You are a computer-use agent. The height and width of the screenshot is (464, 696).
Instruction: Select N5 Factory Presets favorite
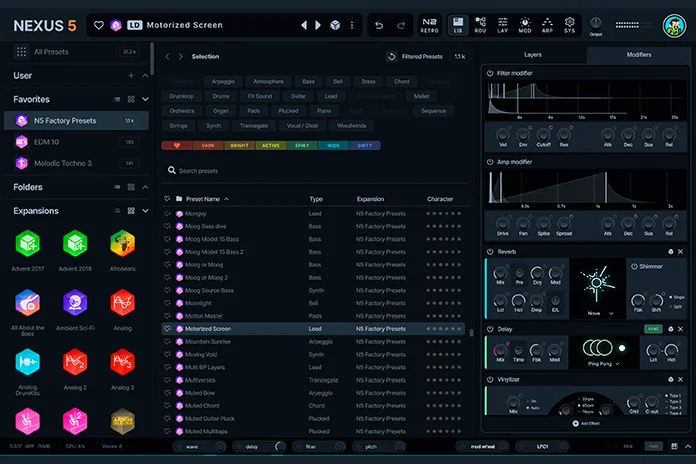[x=76, y=120]
